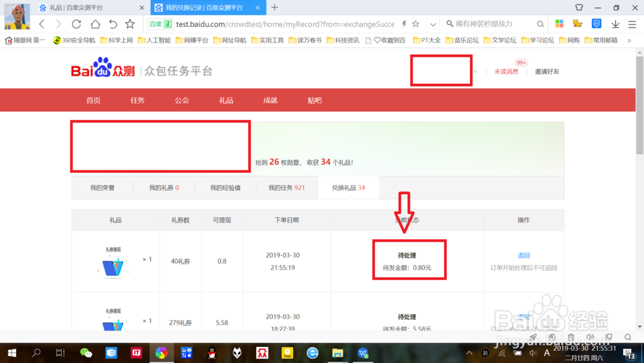Open 科学上网 bookmark folder
Viewport: 644px width, 363px height.
point(116,40)
